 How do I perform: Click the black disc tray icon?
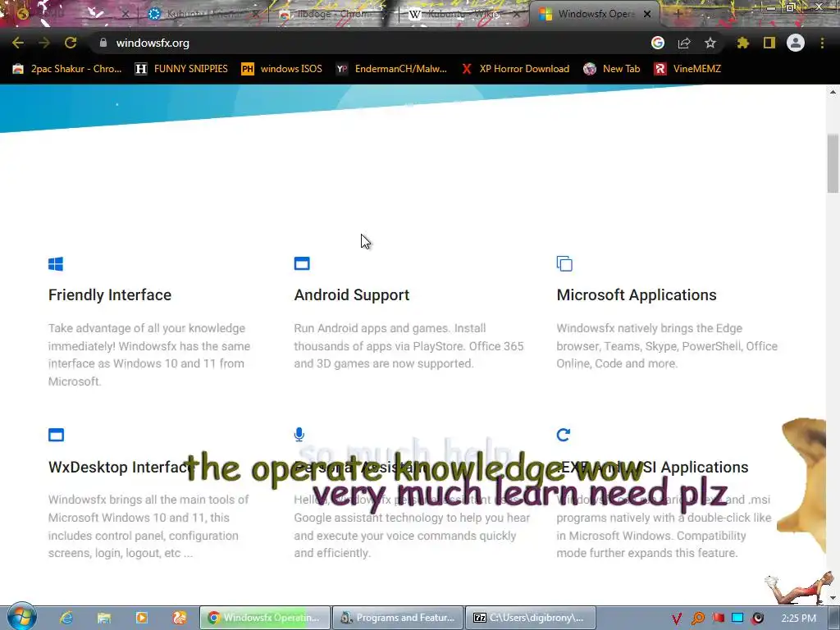click(x=757, y=619)
